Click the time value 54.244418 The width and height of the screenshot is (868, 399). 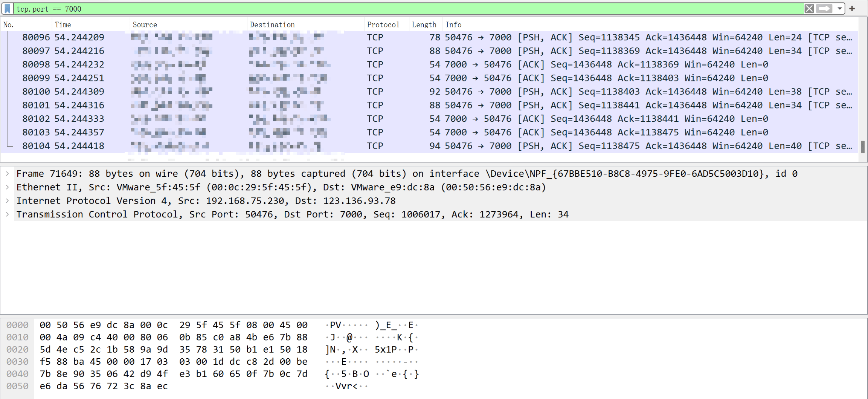tap(79, 146)
